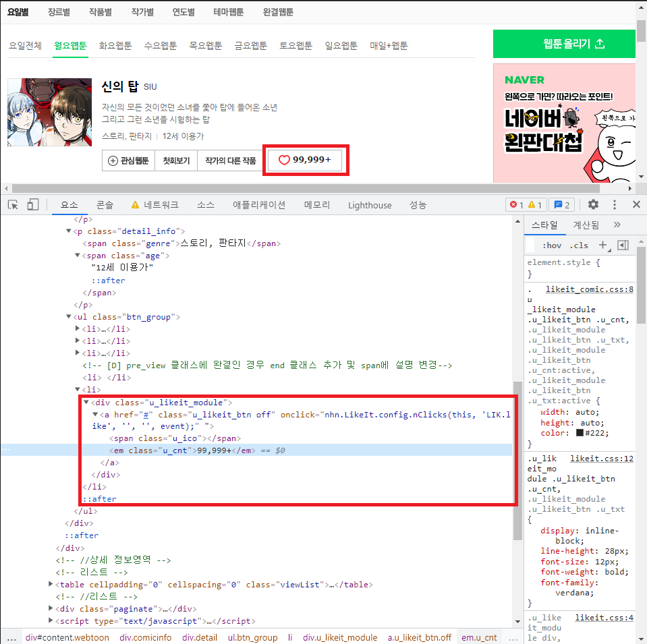Switch to 토요웹툰 tab
Image resolution: width=647 pixels, height=644 pixels.
(x=296, y=45)
